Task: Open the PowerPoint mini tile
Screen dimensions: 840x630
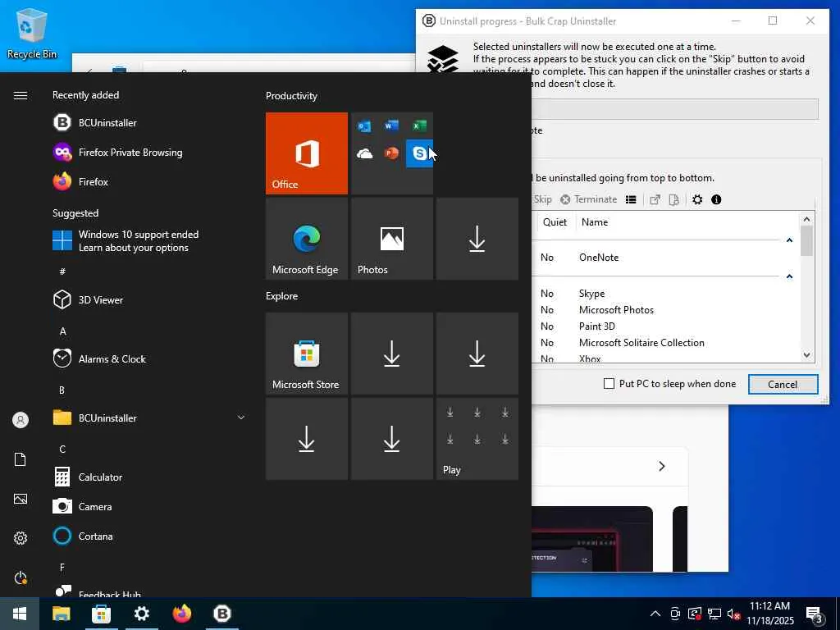Action: click(392, 153)
